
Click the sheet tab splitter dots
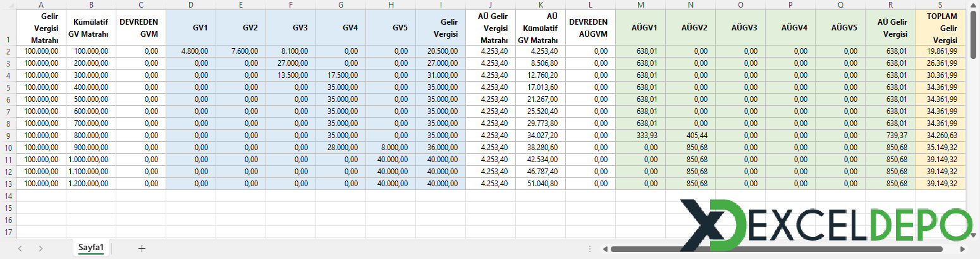[x=590, y=249]
